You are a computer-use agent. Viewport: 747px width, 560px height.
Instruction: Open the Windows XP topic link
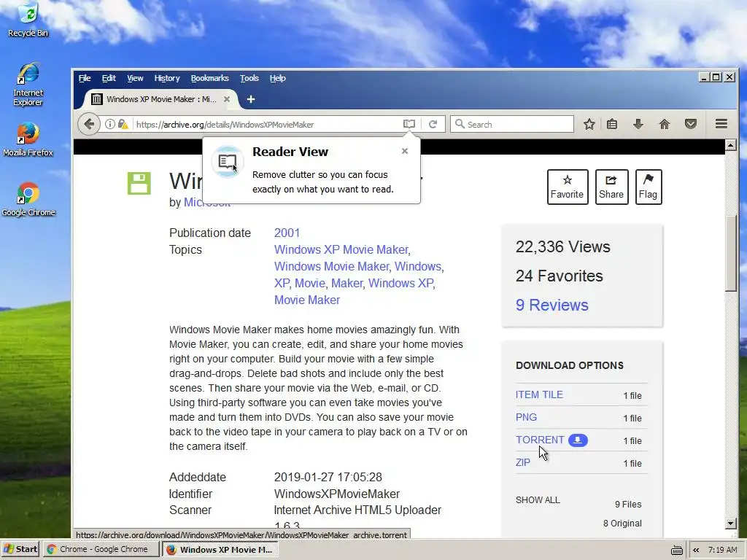click(400, 283)
